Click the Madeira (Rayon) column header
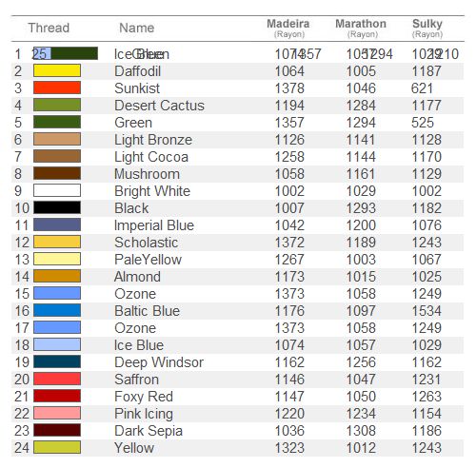The image size is (476, 468). click(x=288, y=28)
